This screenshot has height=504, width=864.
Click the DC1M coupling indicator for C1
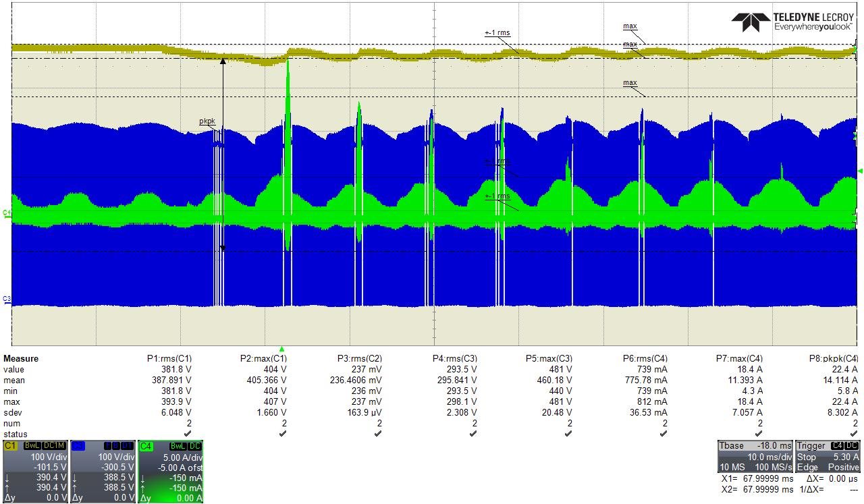(55, 446)
